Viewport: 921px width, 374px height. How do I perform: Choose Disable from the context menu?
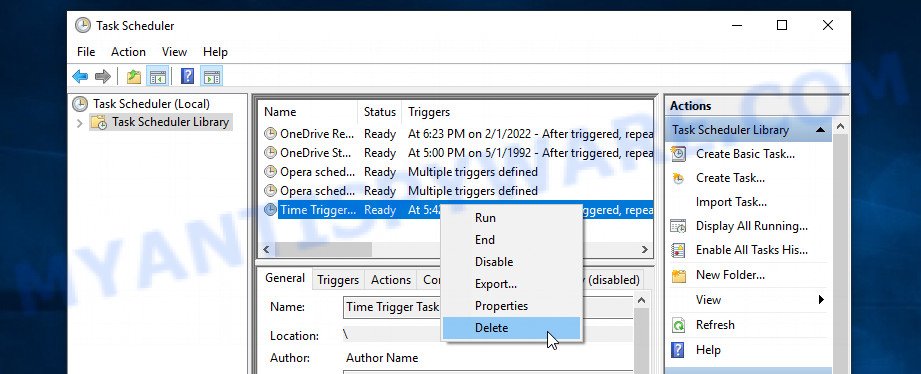(x=512, y=262)
